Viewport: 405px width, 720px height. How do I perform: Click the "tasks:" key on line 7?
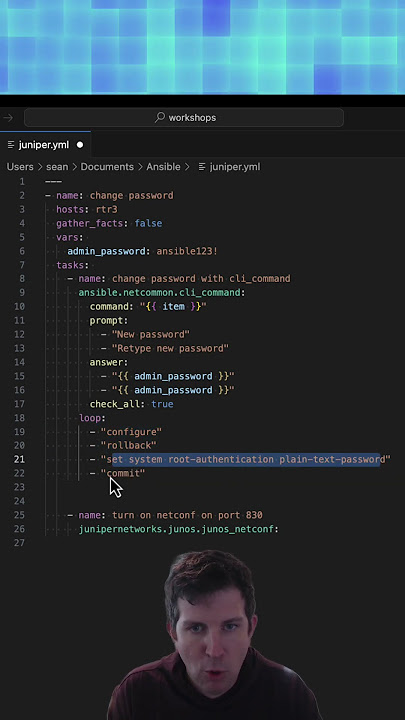point(73,265)
